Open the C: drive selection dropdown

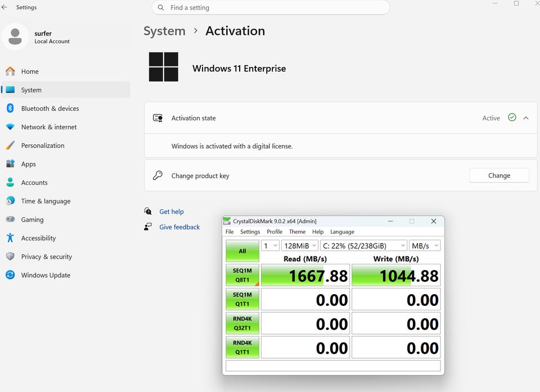click(363, 246)
